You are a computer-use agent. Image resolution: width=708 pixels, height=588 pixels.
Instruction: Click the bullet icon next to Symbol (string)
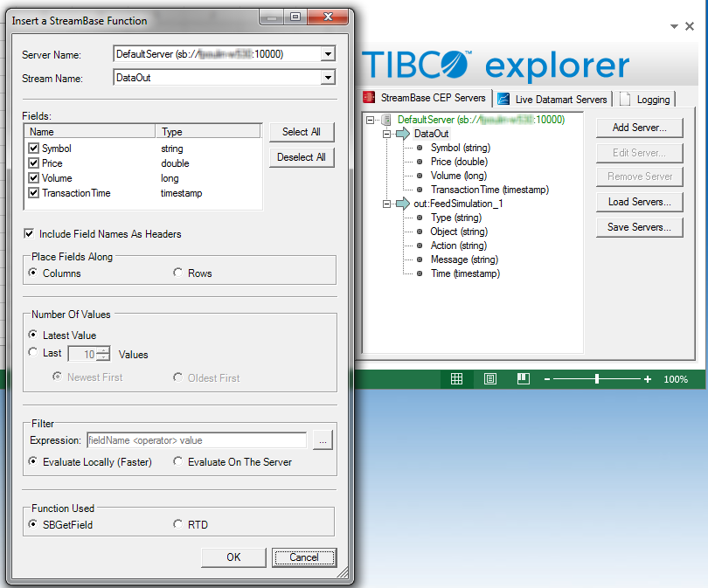pyautogui.click(x=420, y=148)
